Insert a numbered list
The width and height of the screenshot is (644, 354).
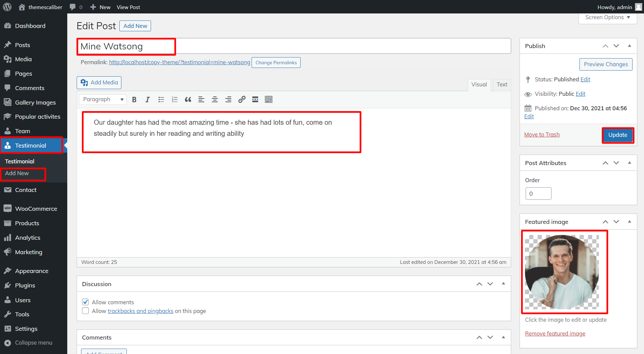175,100
